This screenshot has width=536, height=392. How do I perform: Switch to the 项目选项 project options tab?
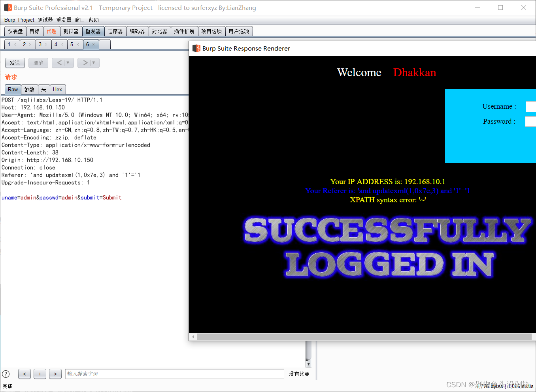click(x=211, y=31)
